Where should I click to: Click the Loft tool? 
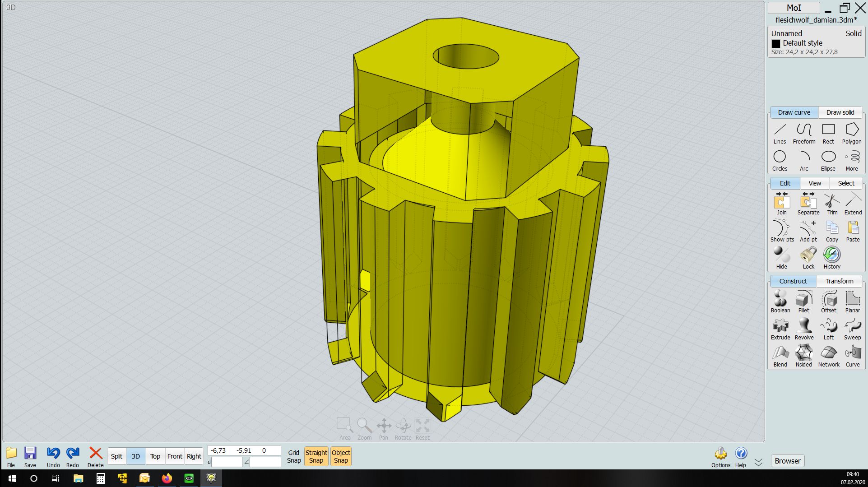[x=829, y=329]
